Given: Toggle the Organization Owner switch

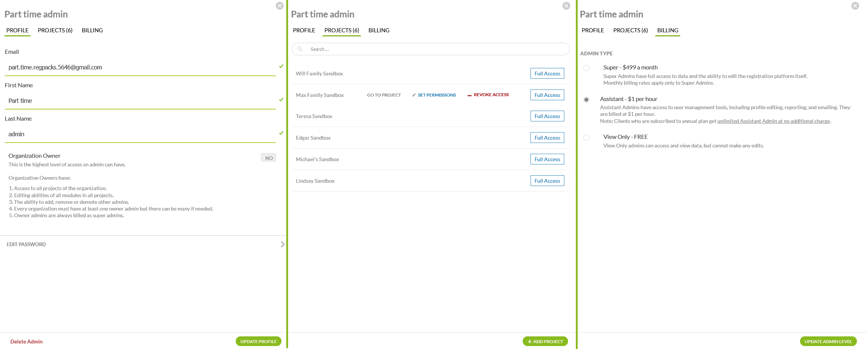Looking at the screenshot, I should (x=268, y=158).
